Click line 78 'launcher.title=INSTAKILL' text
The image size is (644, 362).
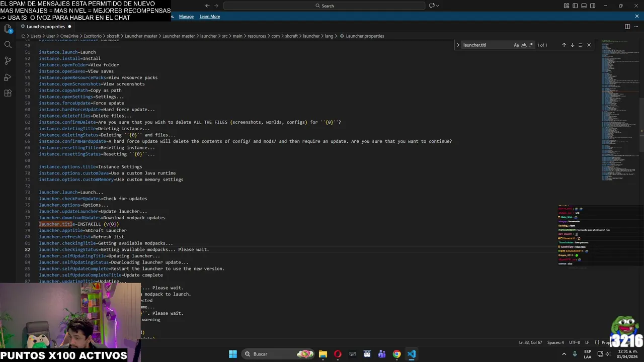(78, 224)
